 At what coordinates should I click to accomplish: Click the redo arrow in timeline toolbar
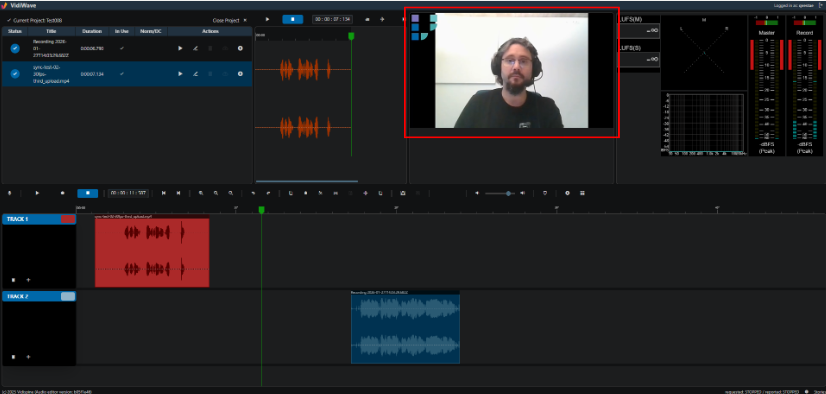(268, 193)
